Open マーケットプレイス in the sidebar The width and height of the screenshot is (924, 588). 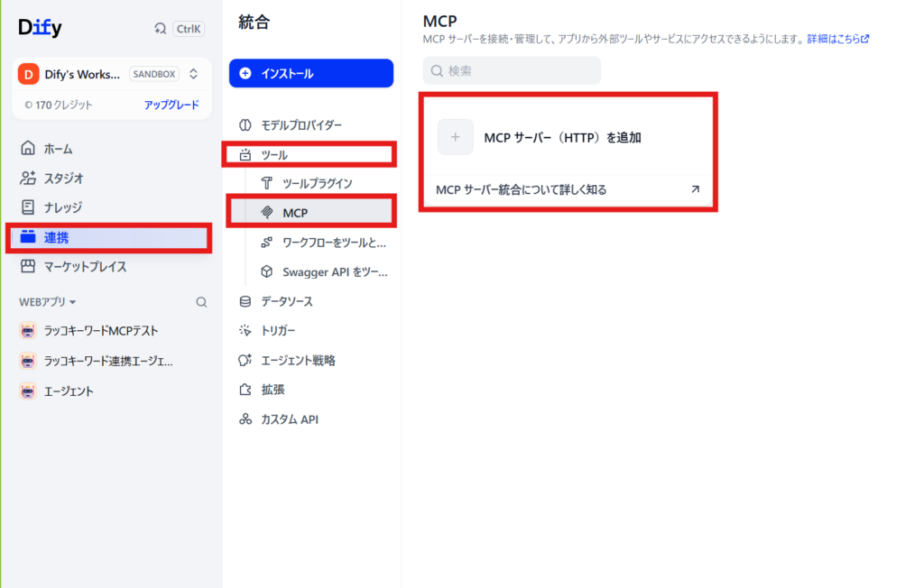pyautogui.click(x=111, y=266)
